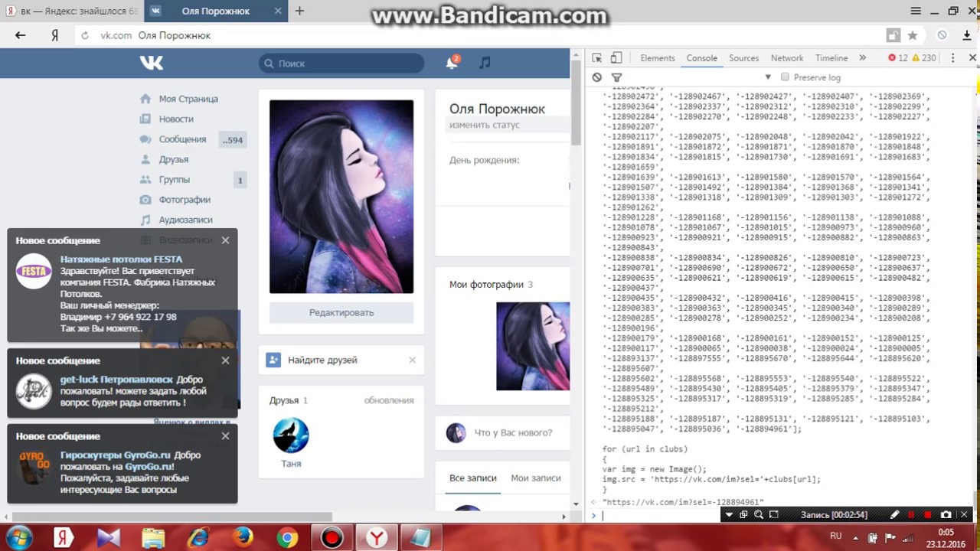Click the DevTools inspect element icon

(x=597, y=58)
